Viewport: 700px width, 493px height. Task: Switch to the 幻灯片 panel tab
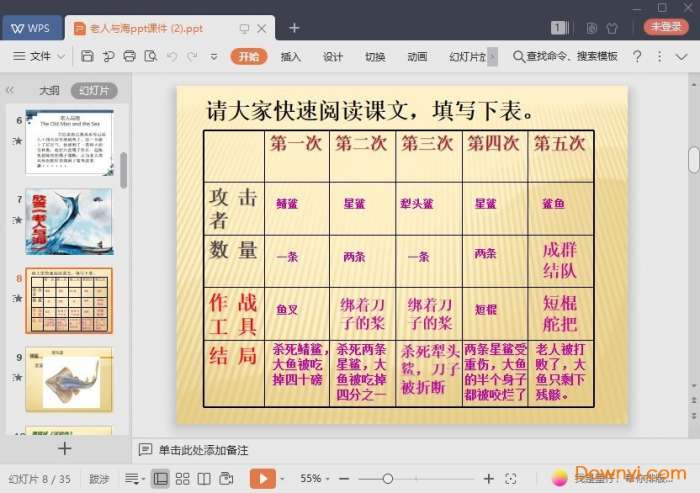(x=94, y=91)
